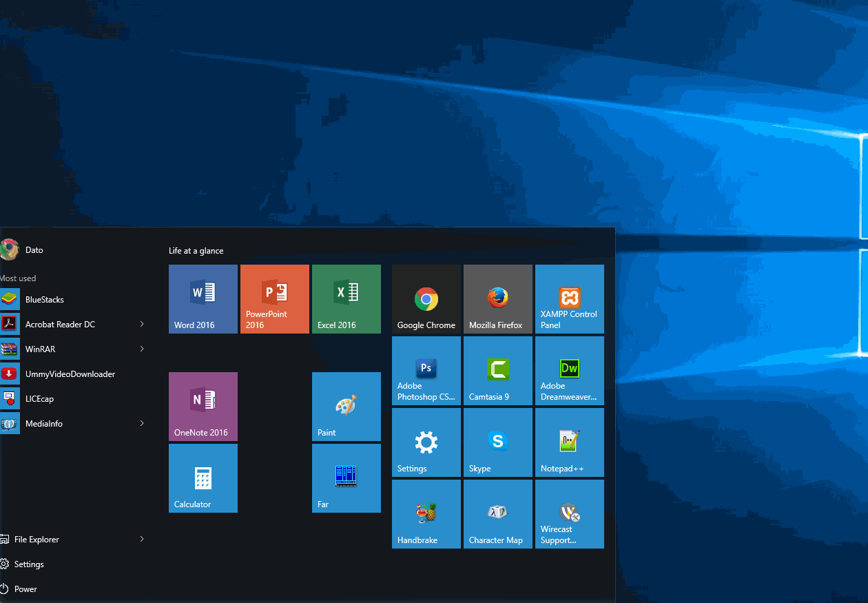Open Settings in the Start menu's bottom list
Image resolution: width=868 pixels, height=603 pixels.
coord(76,564)
